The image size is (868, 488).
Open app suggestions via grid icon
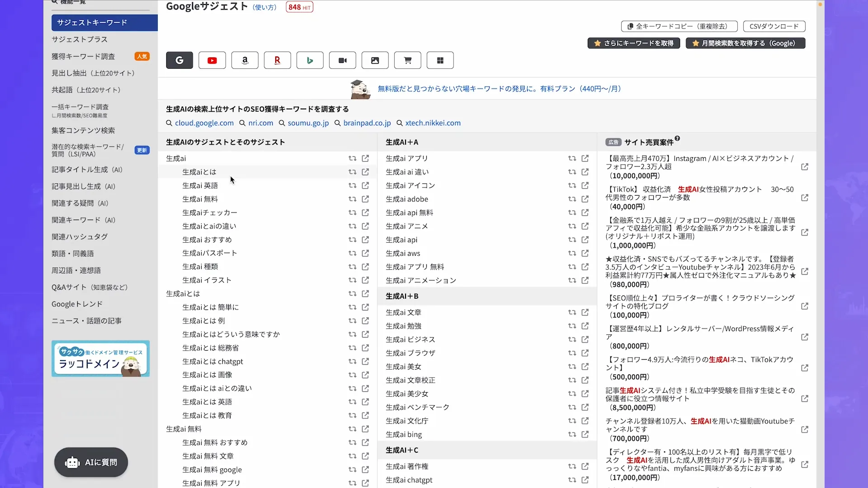(440, 60)
